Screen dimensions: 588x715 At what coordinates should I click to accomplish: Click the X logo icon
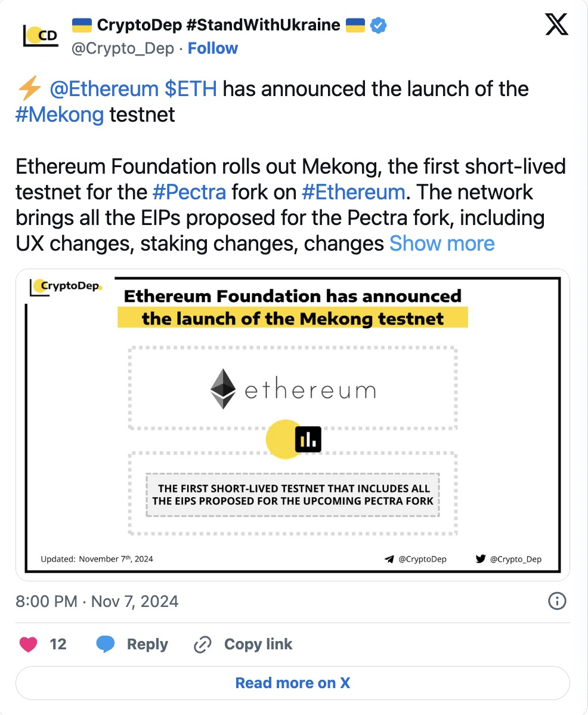pyautogui.click(x=556, y=25)
